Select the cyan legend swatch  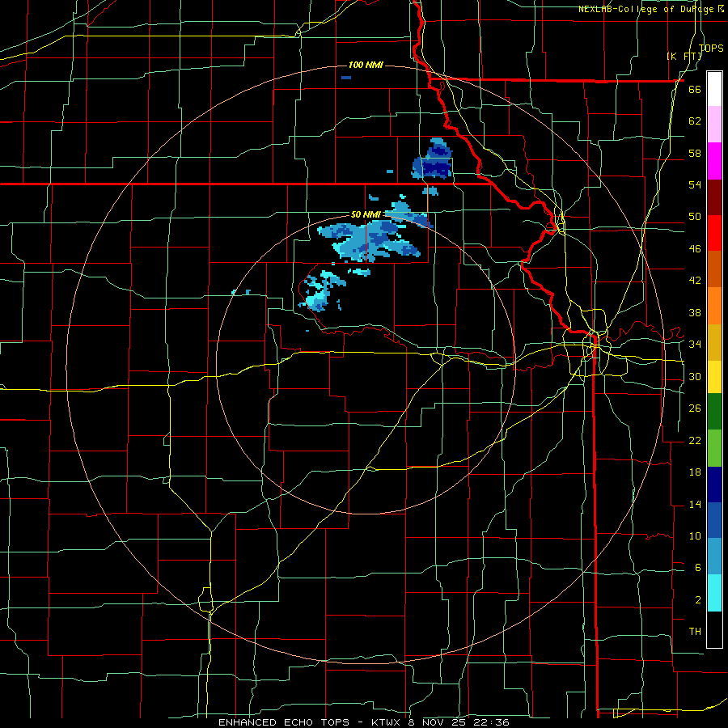pos(714,593)
